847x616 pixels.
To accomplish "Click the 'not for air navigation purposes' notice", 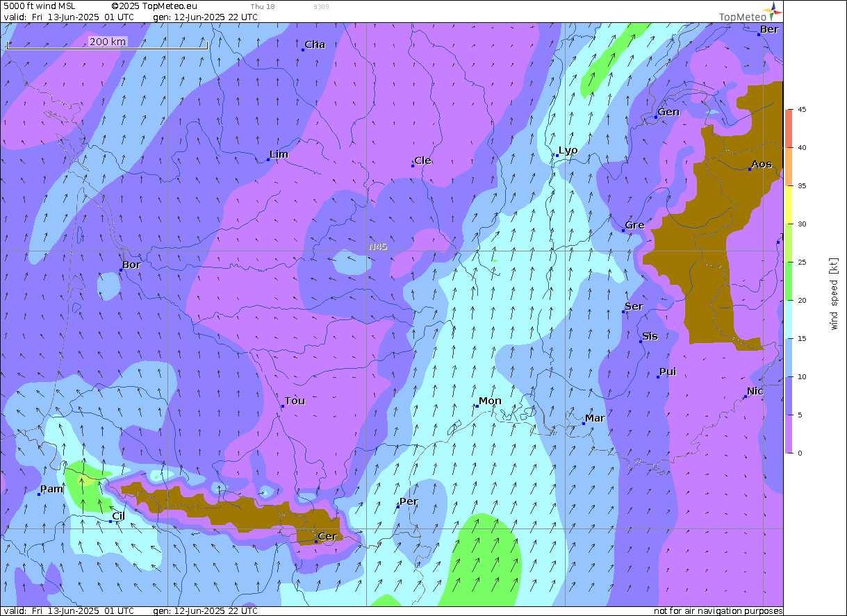I will coord(718,611).
